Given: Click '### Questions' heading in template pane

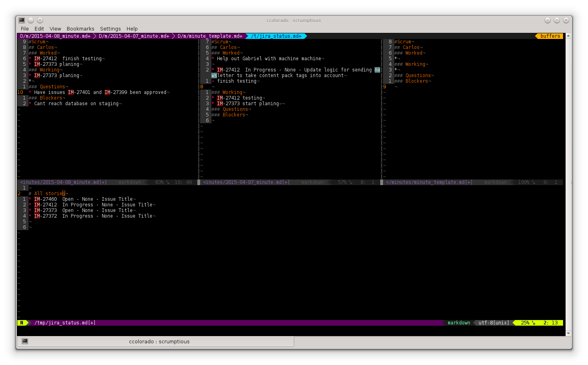Looking at the screenshot, I should tap(414, 75).
